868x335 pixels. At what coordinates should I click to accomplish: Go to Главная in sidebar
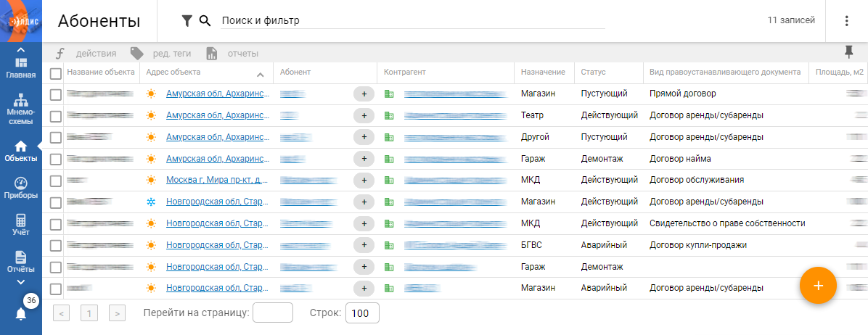(21, 69)
